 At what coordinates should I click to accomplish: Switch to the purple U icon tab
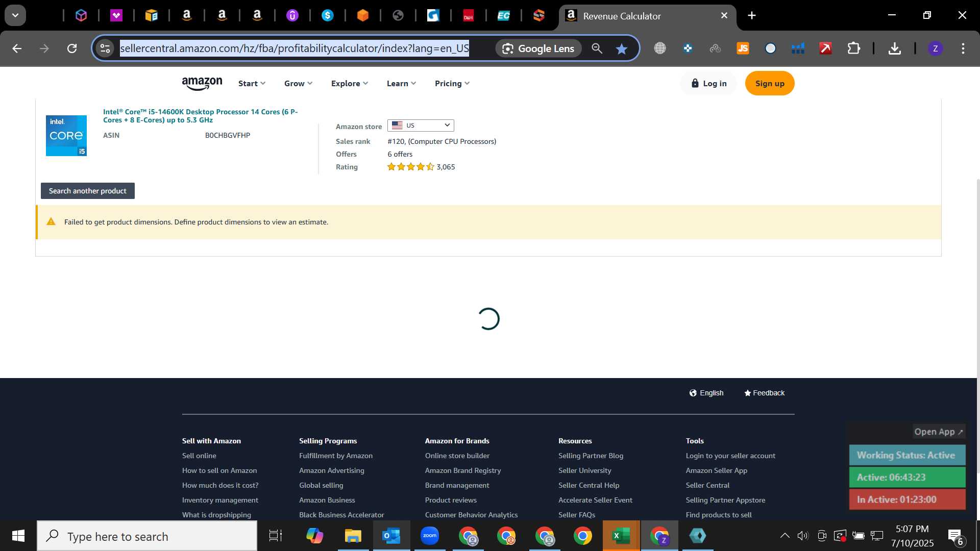click(x=292, y=16)
